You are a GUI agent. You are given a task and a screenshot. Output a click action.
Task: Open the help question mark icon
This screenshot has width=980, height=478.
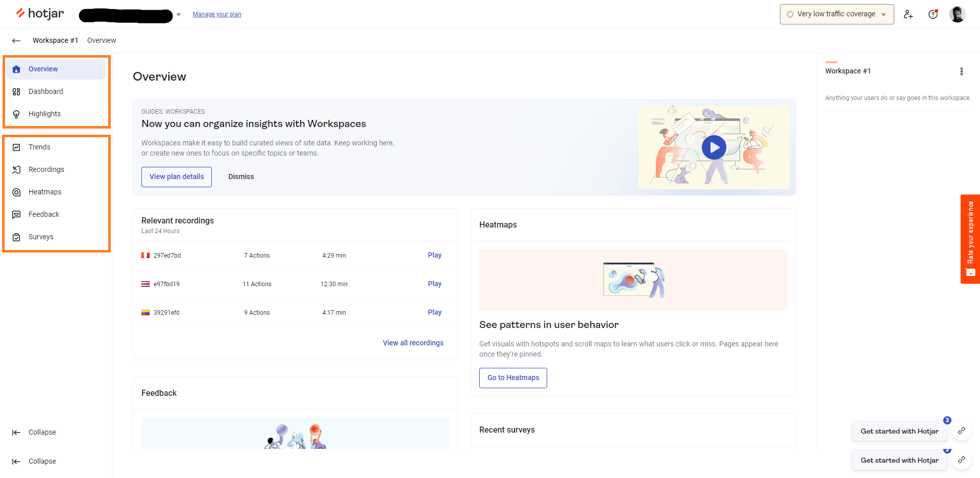(x=933, y=14)
